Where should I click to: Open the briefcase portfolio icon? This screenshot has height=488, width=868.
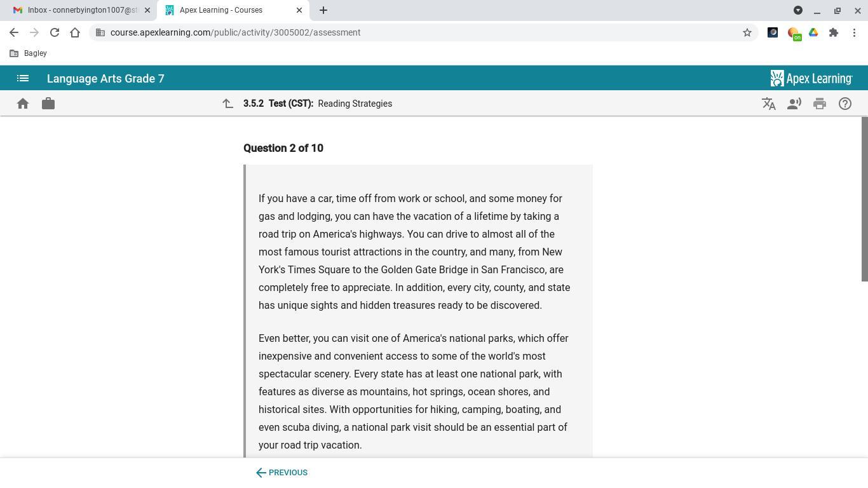(x=48, y=104)
